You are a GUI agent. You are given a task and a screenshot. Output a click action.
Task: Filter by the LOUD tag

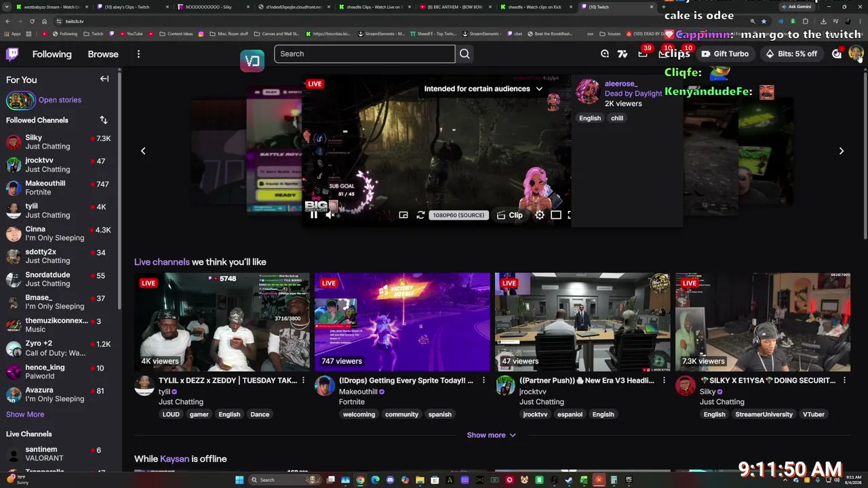(171, 414)
